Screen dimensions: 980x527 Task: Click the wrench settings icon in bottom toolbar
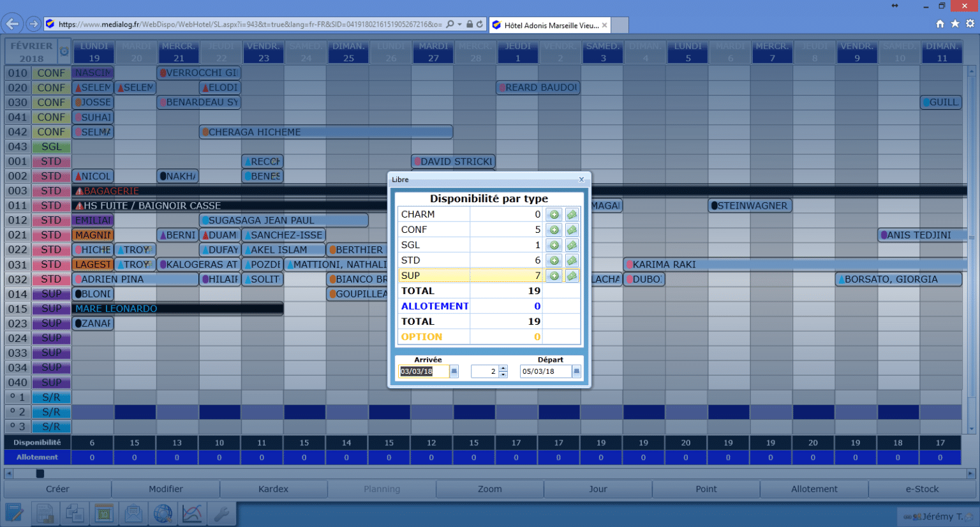(221, 513)
